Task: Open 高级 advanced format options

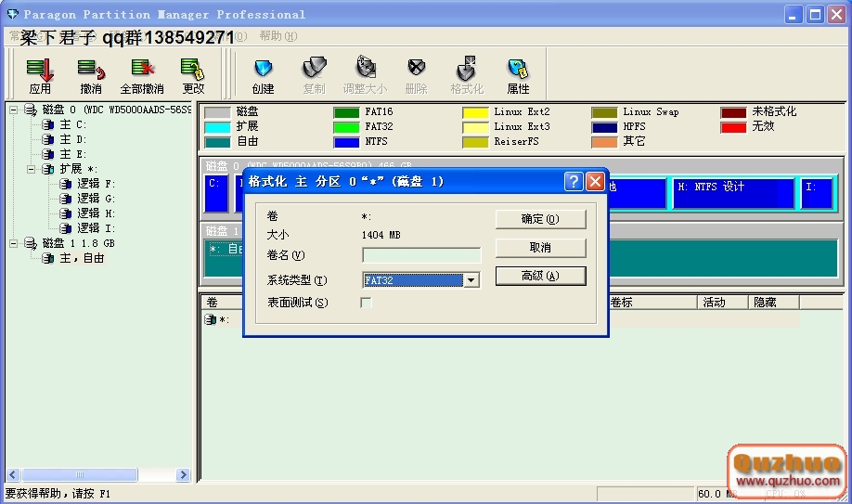Action: [x=540, y=276]
